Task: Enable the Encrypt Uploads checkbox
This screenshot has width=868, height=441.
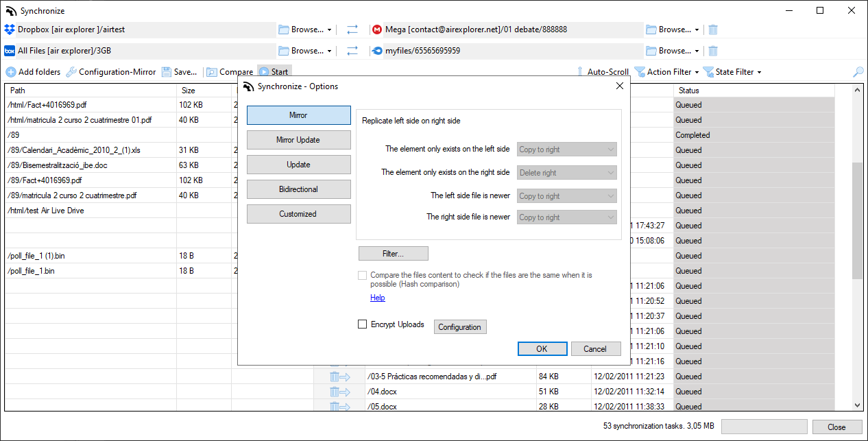Action: (363, 324)
